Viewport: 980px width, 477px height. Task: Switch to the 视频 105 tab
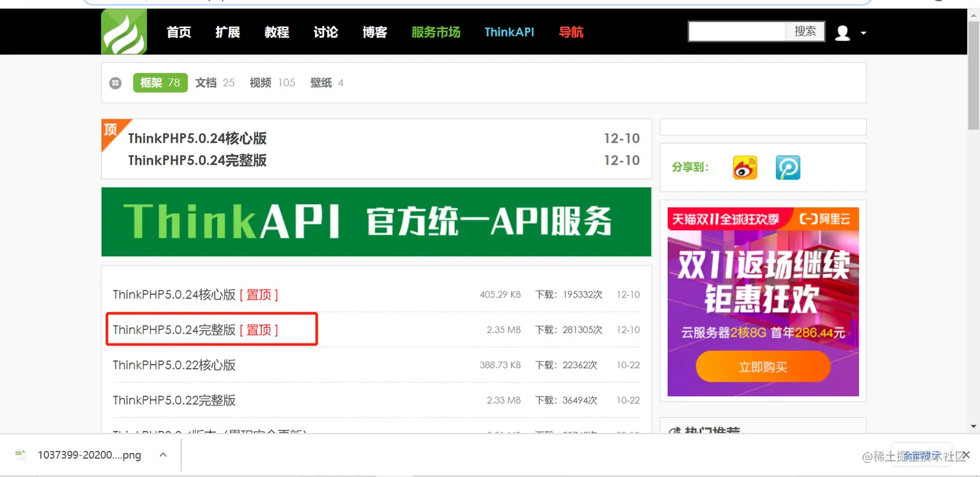(x=272, y=83)
